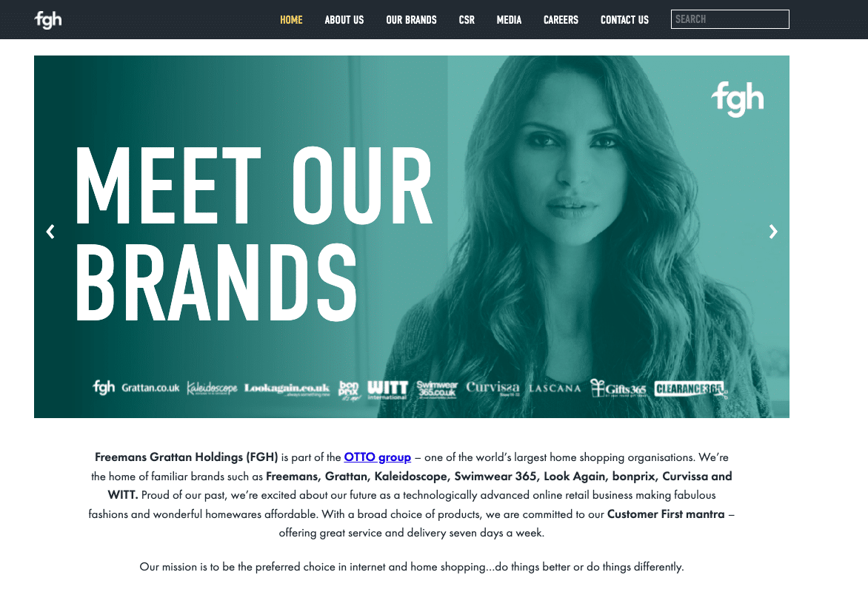Viewport: 868px width, 592px height.
Task: Go to previous carousel slide arrow
Action: pyautogui.click(x=50, y=232)
